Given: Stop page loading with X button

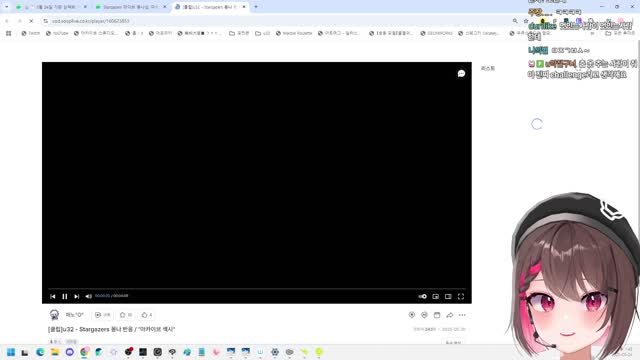Looking at the screenshot, I should [x=31, y=21].
